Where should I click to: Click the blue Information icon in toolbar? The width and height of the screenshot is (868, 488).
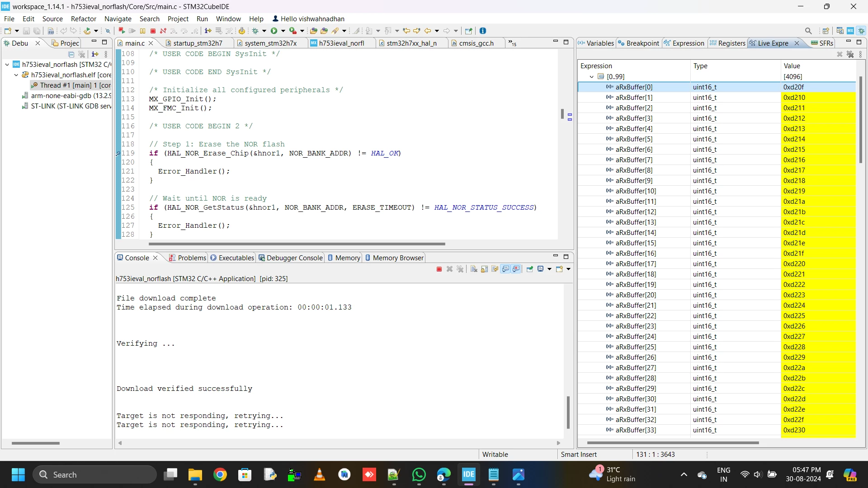[483, 31]
